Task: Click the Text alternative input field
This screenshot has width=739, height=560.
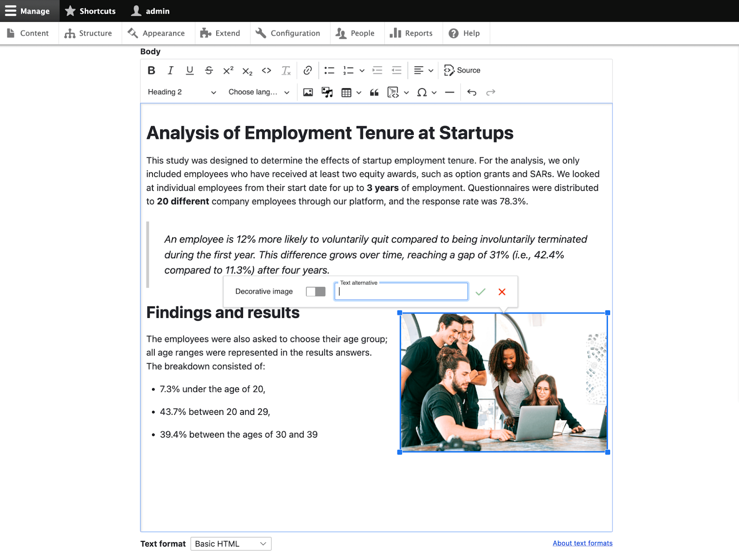Action: (401, 292)
